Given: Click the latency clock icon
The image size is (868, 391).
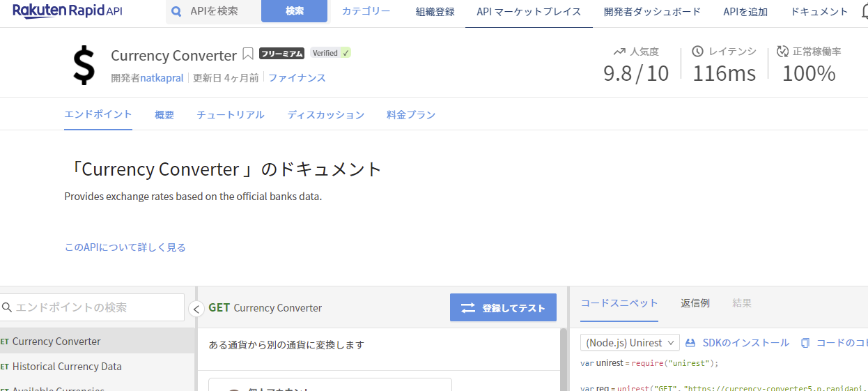Looking at the screenshot, I should click(x=698, y=52).
